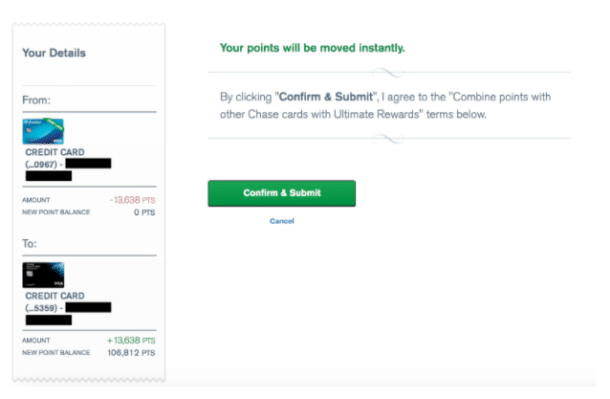Click the -13,638 PTS amount
Image resolution: width=610 pixels, height=399 pixels.
(132, 200)
